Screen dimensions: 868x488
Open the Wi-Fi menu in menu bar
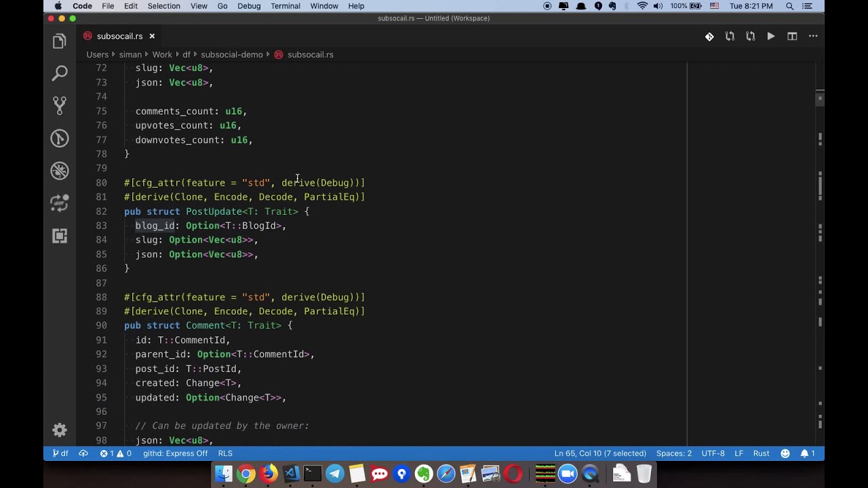642,6
